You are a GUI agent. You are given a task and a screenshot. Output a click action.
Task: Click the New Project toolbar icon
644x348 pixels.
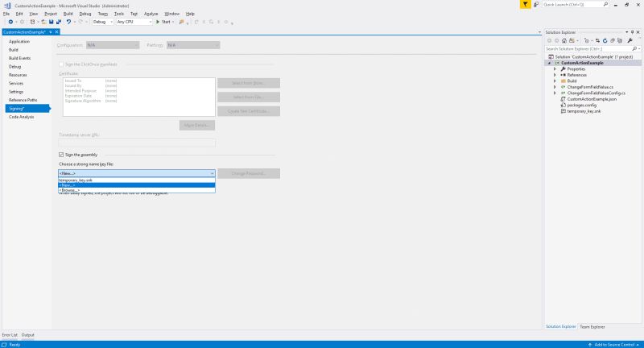pos(32,22)
